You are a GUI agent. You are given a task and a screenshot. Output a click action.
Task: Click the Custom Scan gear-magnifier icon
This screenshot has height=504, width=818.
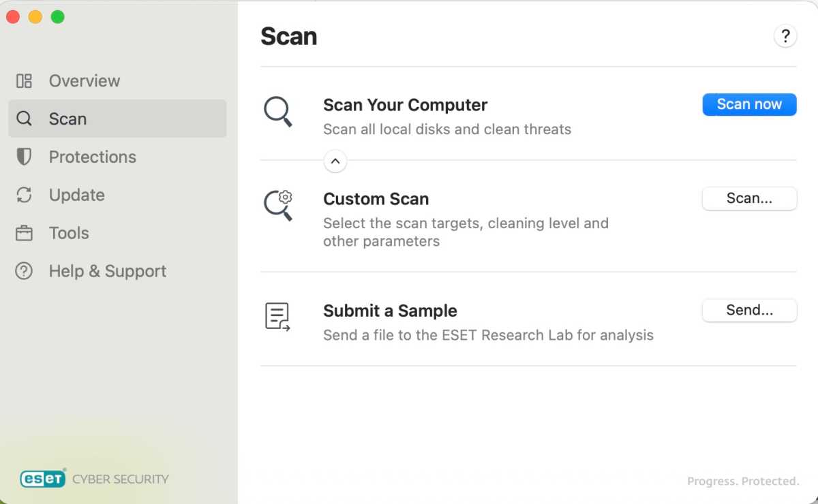278,205
